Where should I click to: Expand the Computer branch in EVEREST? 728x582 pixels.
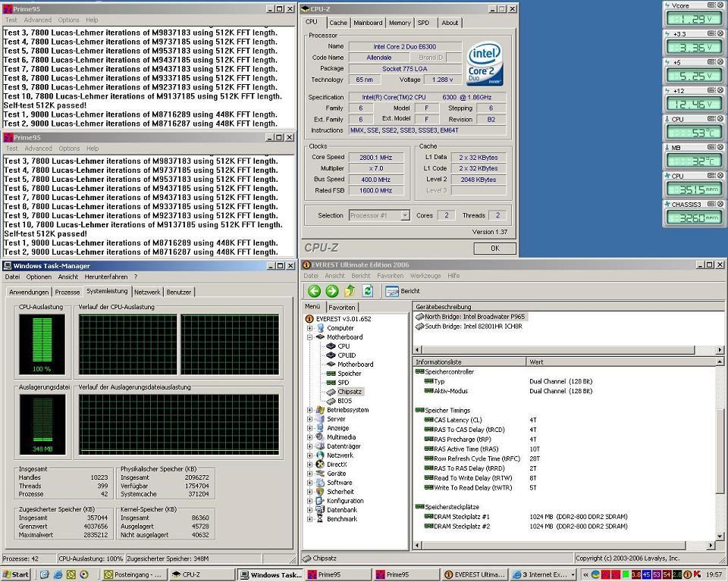[309, 328]
